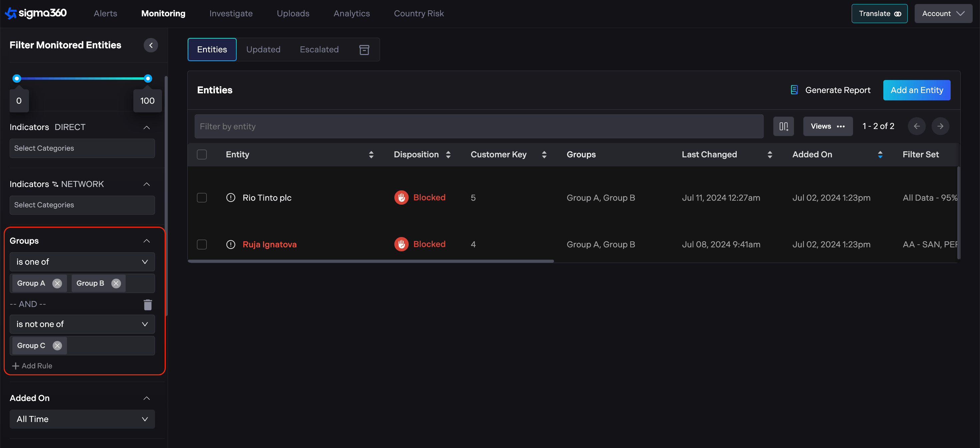Click the right handle of the score slider
The height and width of the screenshot is (448, 980).
148,79
